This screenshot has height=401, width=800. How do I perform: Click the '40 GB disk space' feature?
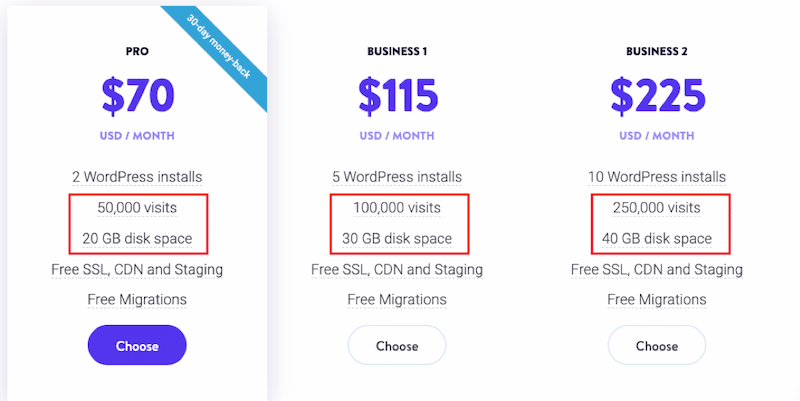[x=657, y=239]
